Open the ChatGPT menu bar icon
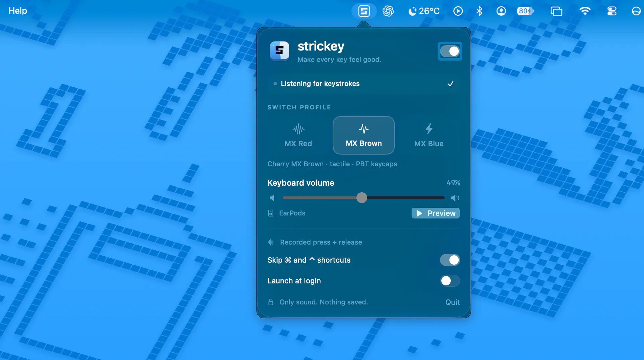The image size is (644, 360). coord(388,11)
